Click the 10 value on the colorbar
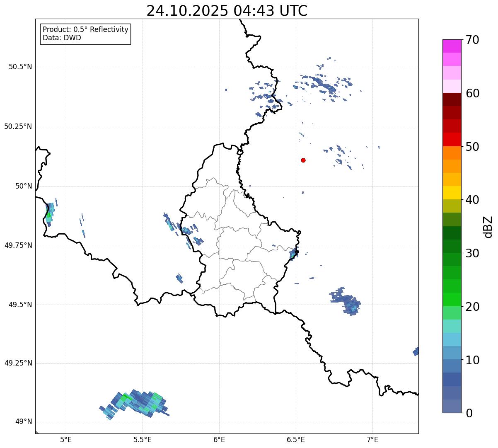 coord(472,360)
